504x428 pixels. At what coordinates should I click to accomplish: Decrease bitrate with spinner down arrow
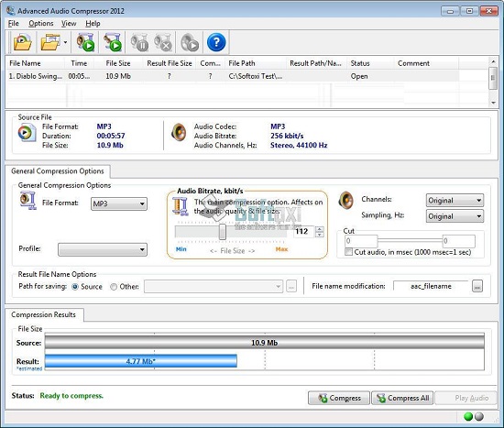tap(320, 235)
